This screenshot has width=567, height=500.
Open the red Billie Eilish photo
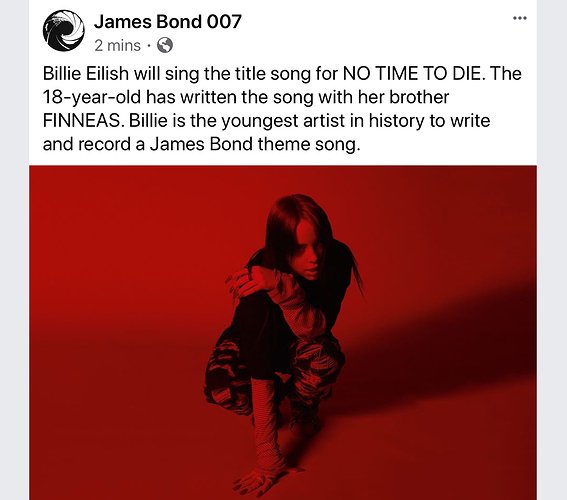(x=283, y=333)
